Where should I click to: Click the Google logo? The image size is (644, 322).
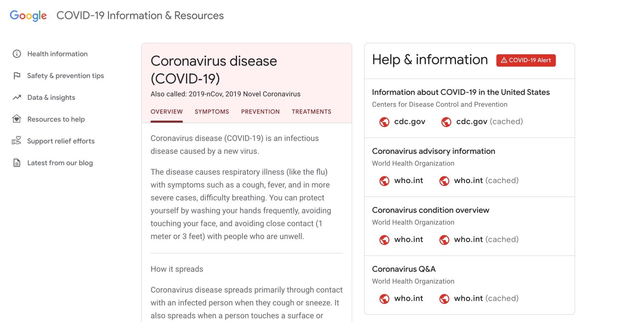(x=28, y=16)
